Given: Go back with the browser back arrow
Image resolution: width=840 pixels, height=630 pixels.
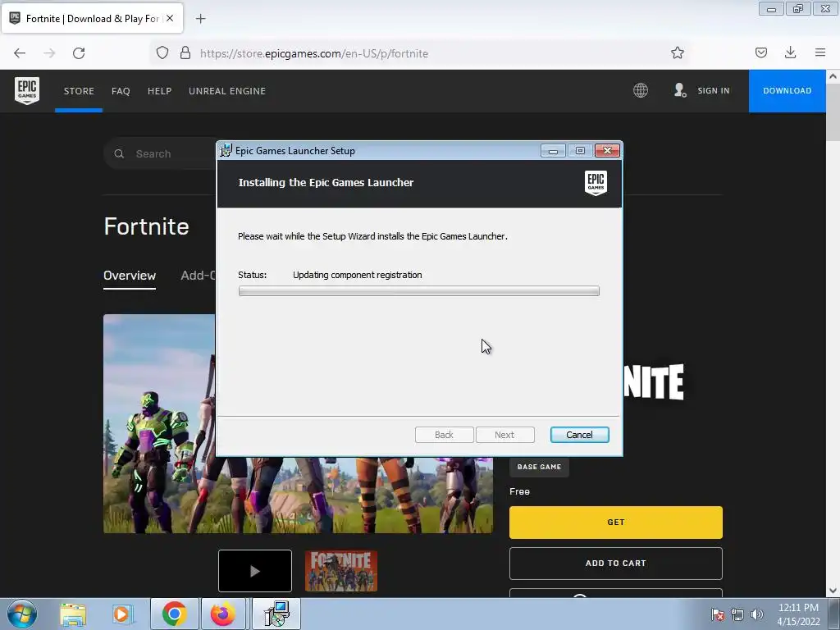Looking at the screenshot, I should (20, 53).
